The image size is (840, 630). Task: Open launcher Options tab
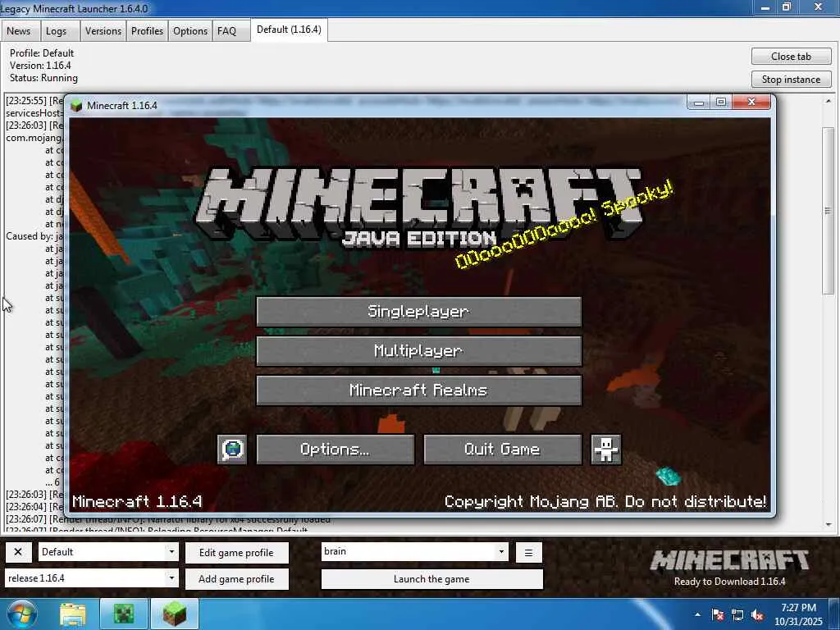pos(190,31)
